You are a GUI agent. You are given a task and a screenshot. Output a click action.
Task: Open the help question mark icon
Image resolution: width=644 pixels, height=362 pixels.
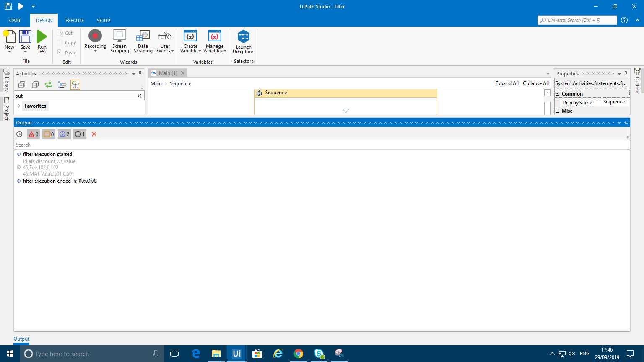624,20
